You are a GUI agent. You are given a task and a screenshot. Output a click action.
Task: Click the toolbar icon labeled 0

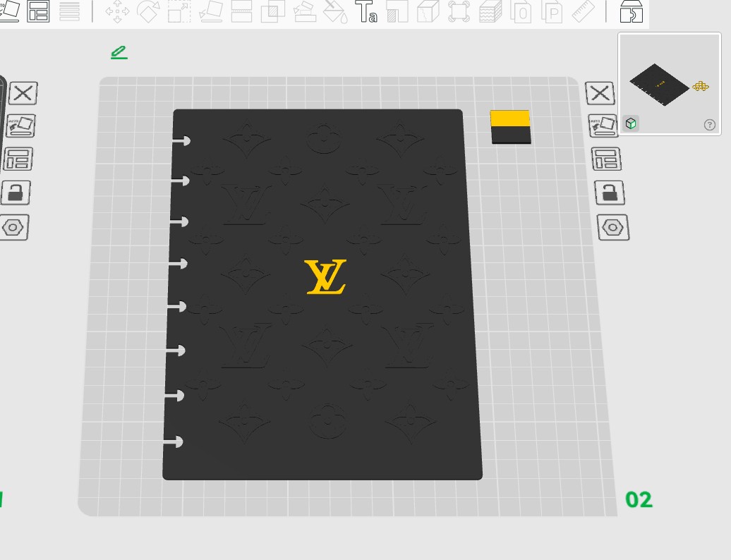pos(521,11)
